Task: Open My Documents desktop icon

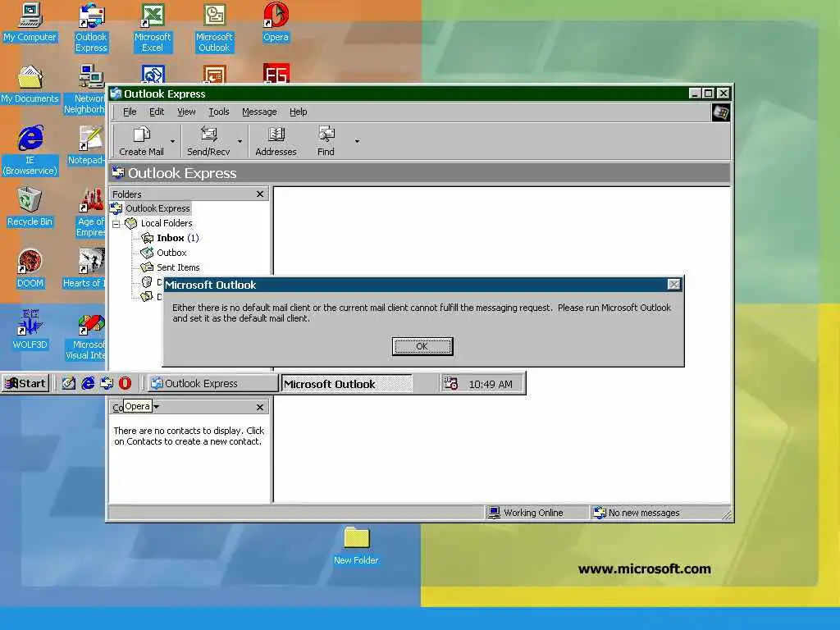Action: point(30,84)
